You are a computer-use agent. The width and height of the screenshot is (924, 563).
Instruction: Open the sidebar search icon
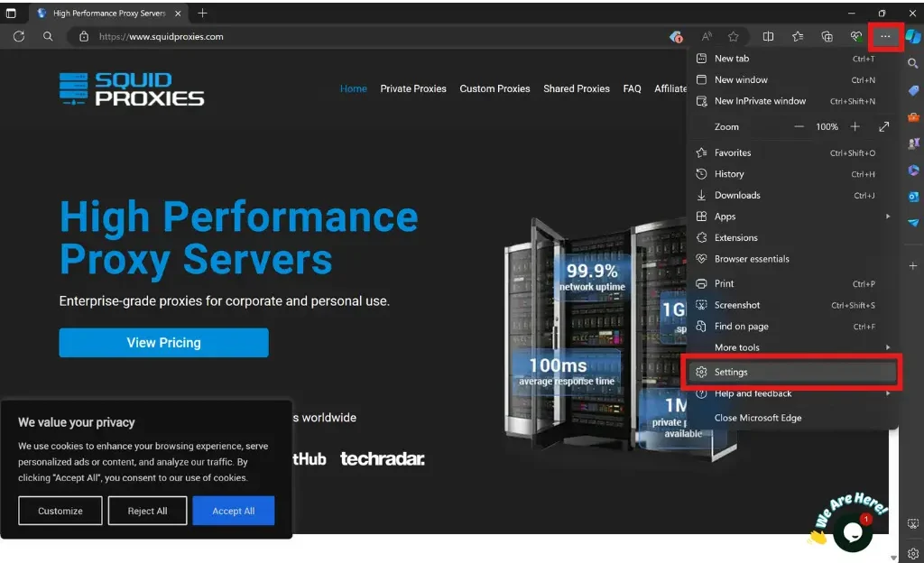tap(913, 63)
